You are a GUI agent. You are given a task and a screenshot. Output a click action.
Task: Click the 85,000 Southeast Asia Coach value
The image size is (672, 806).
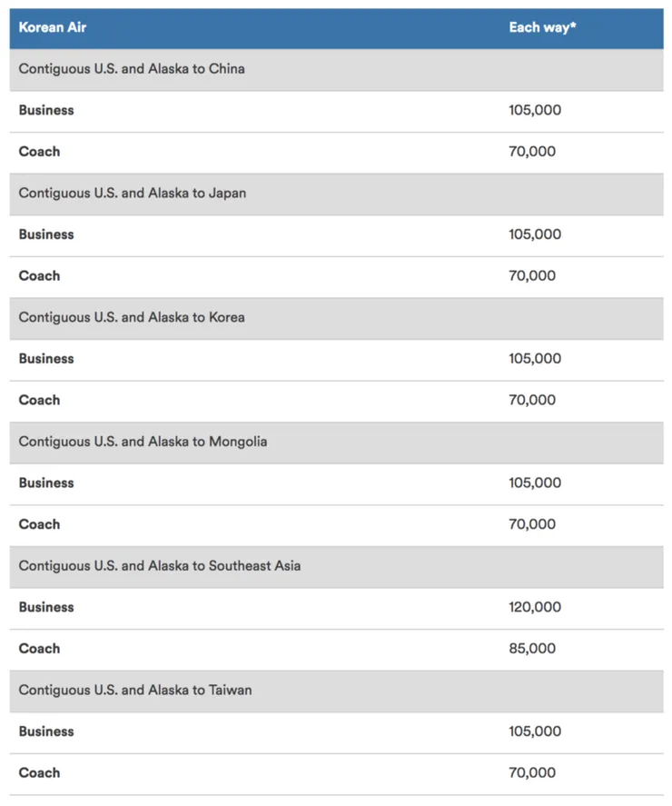click(532, 649)
